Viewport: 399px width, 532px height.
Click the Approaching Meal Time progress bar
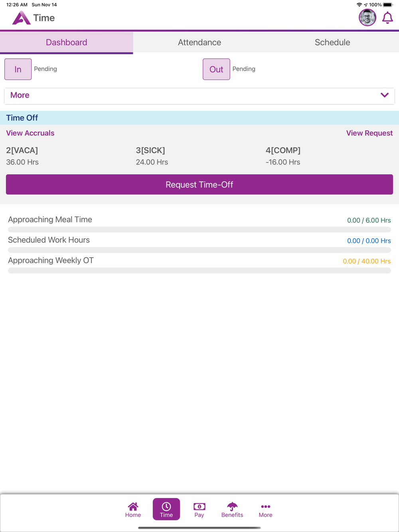(x=199, y=230)
